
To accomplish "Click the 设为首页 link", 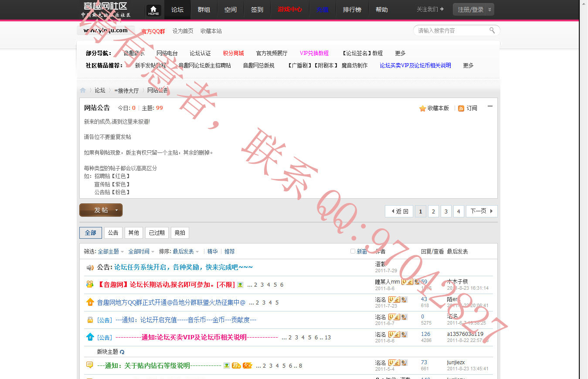I will (183, 31).
